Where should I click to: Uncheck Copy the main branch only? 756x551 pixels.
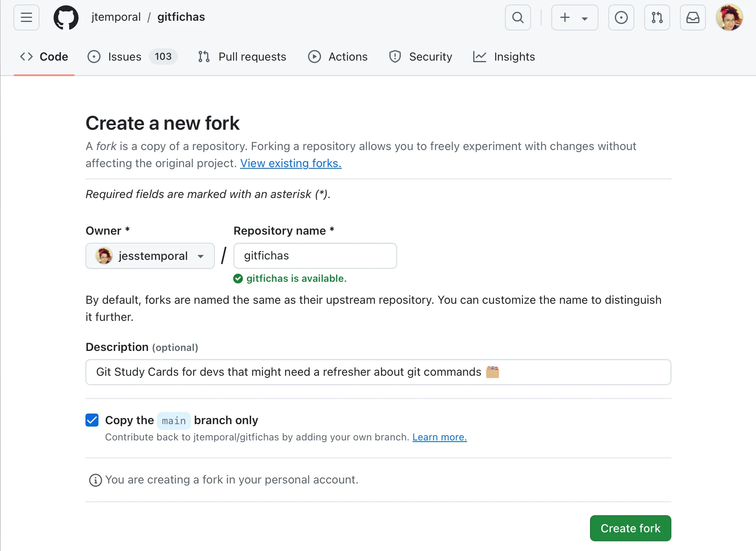(x=92, y=420)
